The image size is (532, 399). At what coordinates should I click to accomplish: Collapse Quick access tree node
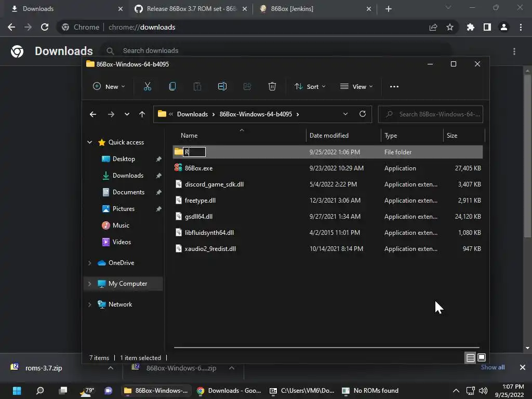pos(89,142)
